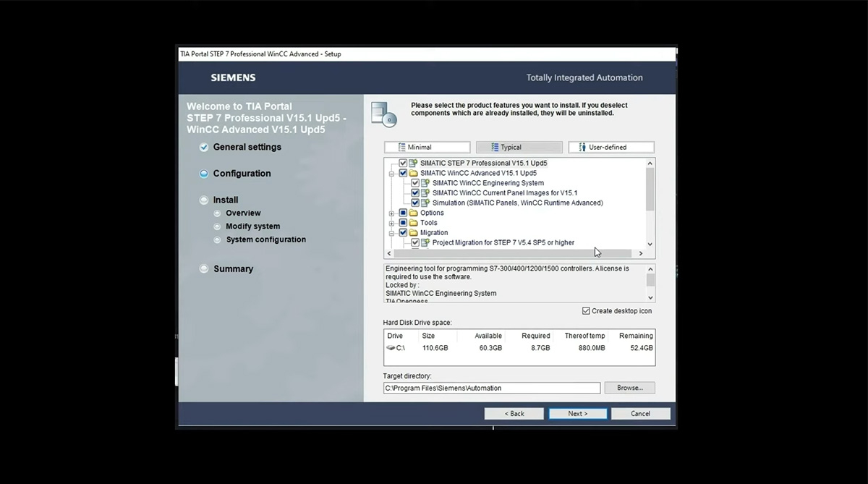Click the C:\ hard drive icon

(x=391, y=348)
